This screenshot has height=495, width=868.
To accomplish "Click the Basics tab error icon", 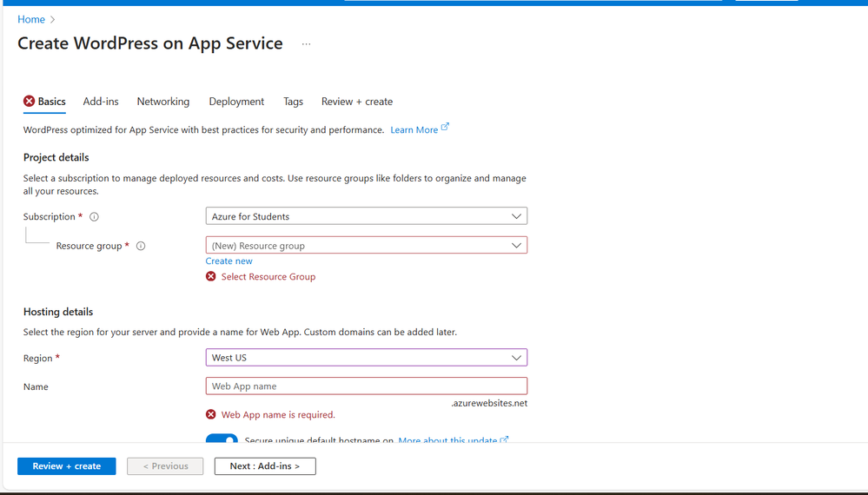I will point(30,102).
